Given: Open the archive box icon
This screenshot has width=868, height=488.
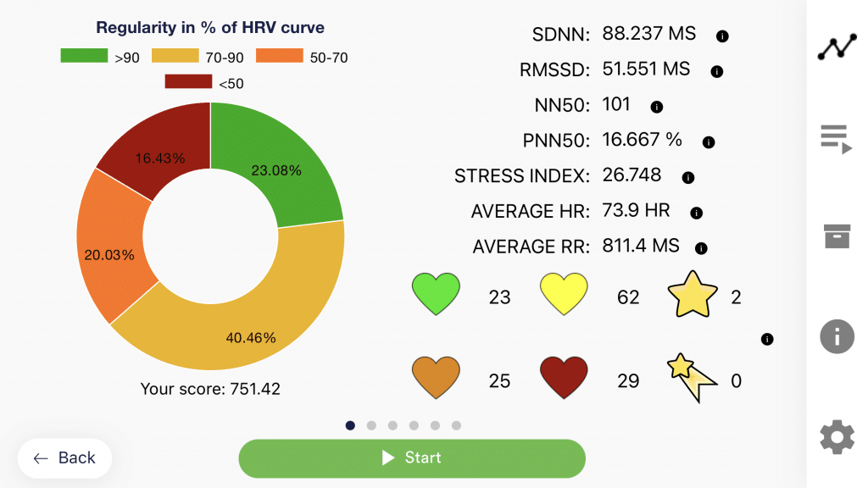Looking at the screenshot, I should 837,236.
